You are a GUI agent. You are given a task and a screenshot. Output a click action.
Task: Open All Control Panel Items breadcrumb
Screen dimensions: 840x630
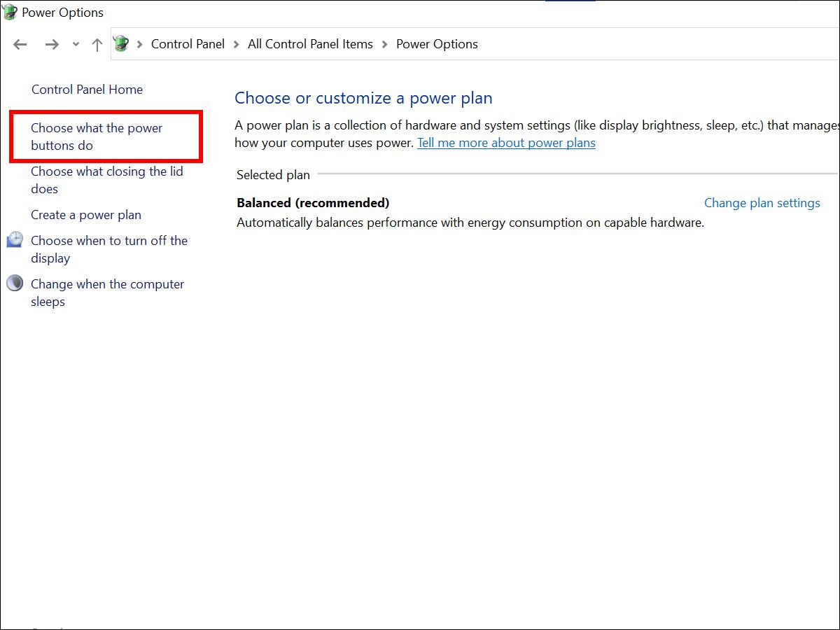[x=310, y=44]
